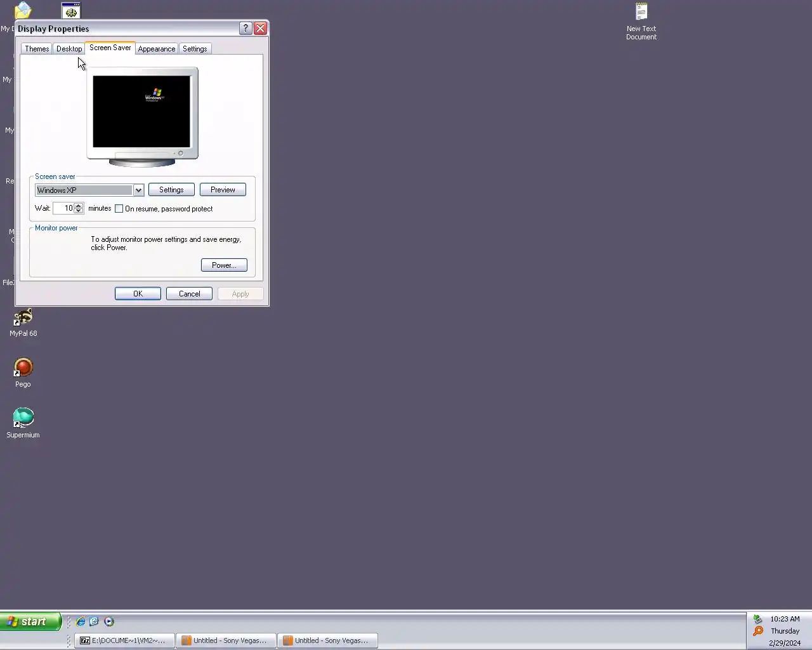The image size is (812, 650).
Task: Go to the Settings tab
Action: (x=195, y=49)
